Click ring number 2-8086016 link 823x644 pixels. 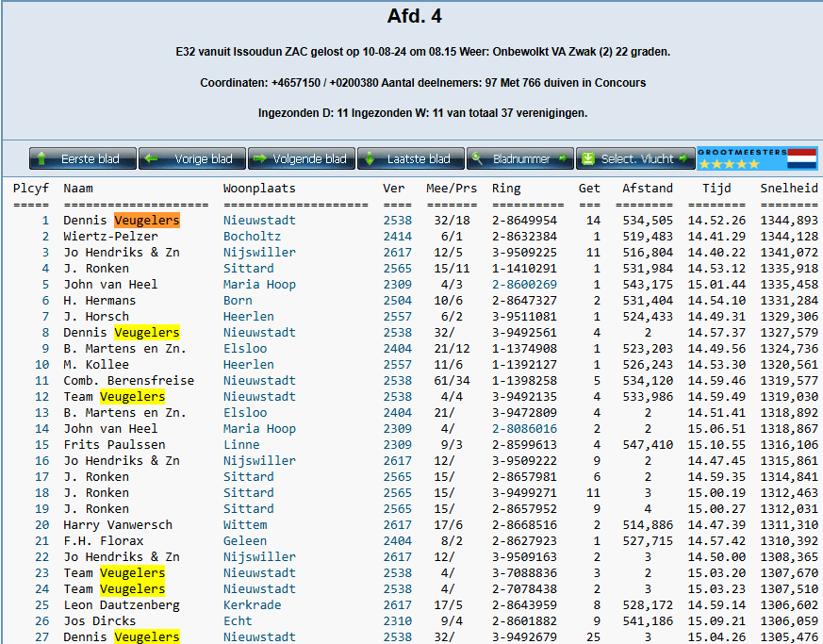pos(524,429)
